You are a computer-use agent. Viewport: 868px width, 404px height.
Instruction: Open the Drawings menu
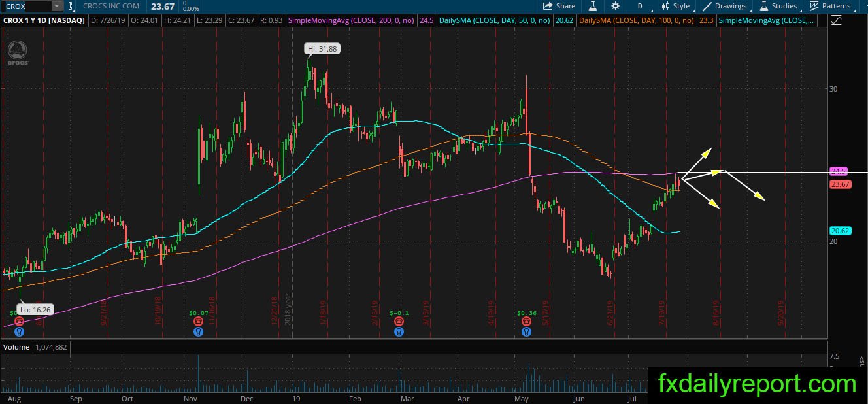tap(725, 6)
